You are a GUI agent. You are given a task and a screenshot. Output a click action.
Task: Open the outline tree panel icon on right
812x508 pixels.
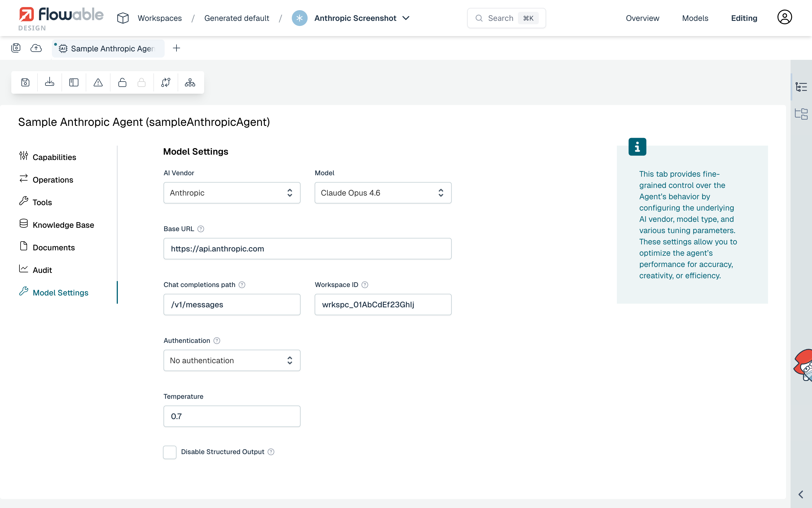click(801, 87)
